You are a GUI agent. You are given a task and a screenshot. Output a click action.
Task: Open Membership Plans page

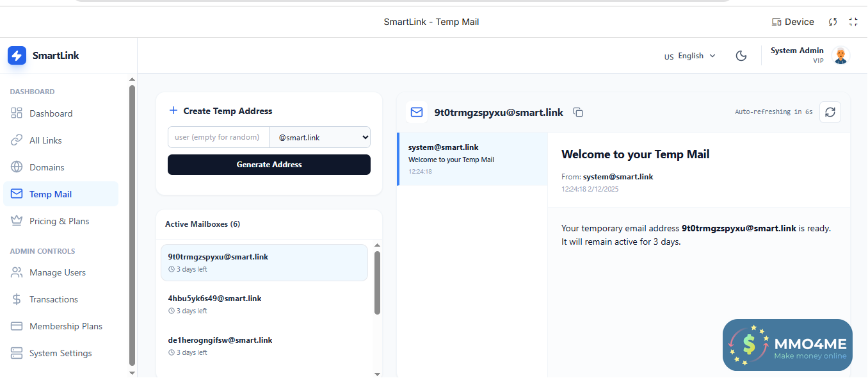point(61,326)
